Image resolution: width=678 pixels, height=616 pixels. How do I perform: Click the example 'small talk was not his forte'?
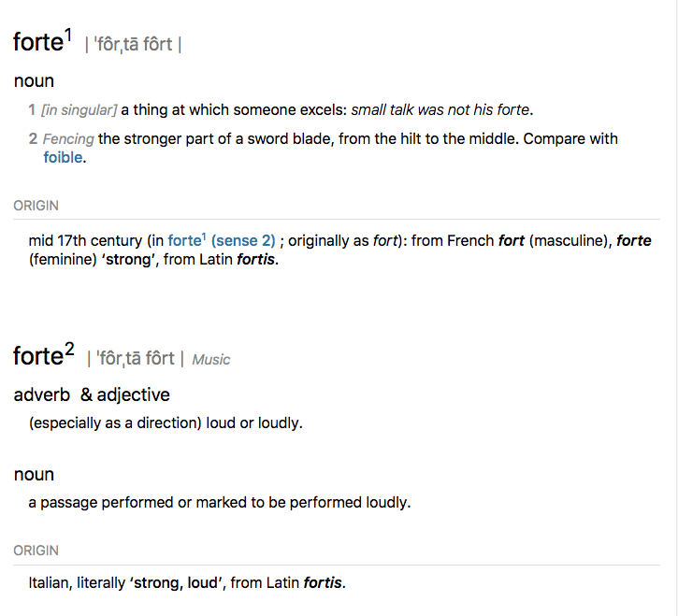[440, 110]
